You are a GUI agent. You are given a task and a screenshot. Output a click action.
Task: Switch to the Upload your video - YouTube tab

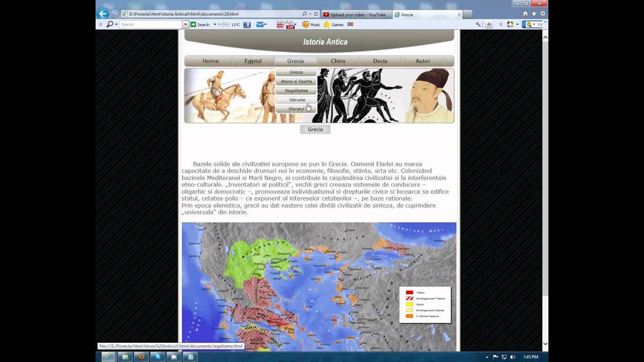[357, 15]
